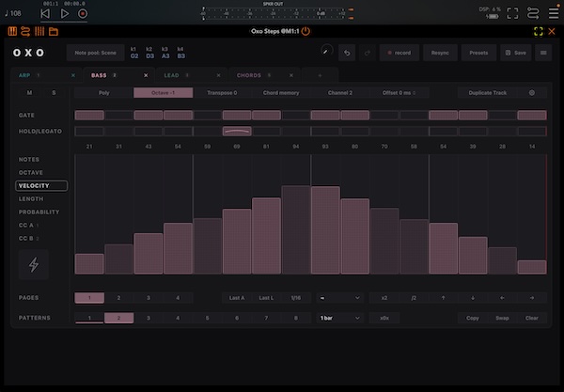Screen dimensions: 564x392
Task: Add a new track with the plus tab
Action: coord(320,75)
